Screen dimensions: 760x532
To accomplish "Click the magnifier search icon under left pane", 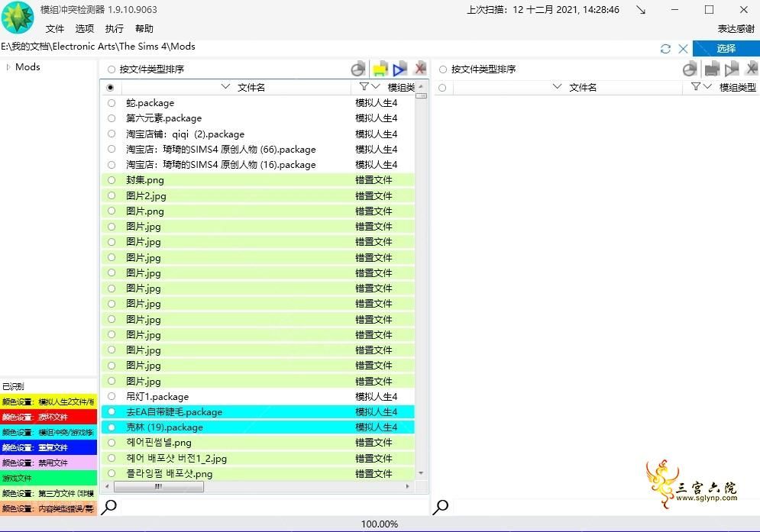I will pyautogui.click(x=108, y=507).
